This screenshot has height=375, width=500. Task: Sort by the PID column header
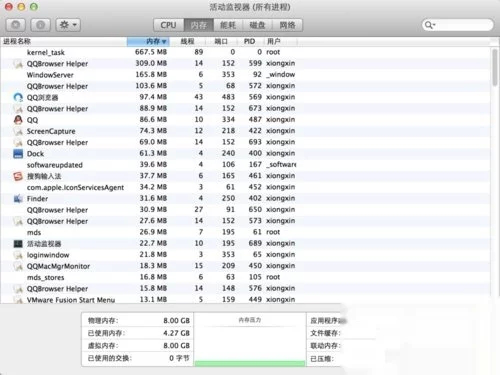pyautogui.click(x=249, y=41)
